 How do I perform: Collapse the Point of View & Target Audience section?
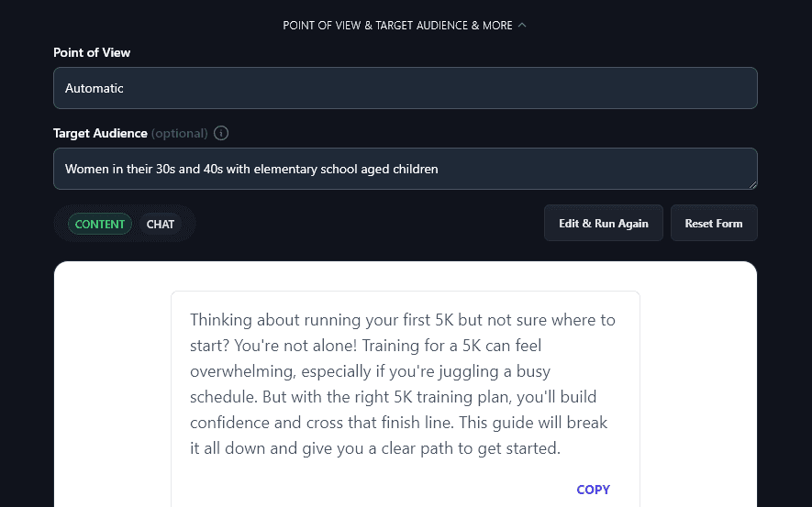pos(397,26)
